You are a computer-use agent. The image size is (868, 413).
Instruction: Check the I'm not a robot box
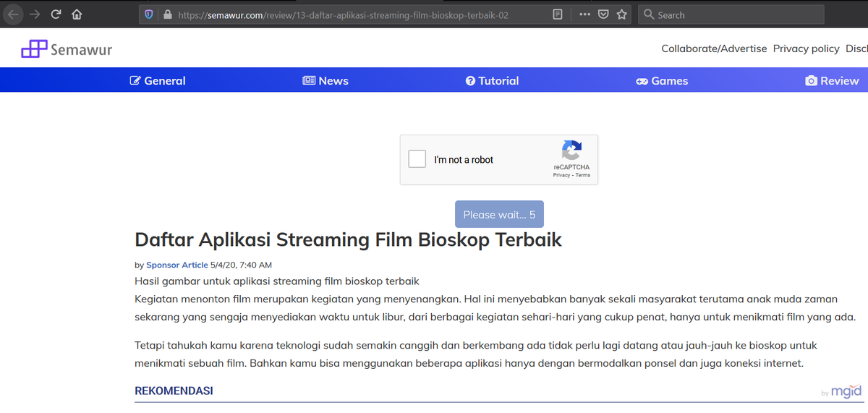tap(417, 159)
